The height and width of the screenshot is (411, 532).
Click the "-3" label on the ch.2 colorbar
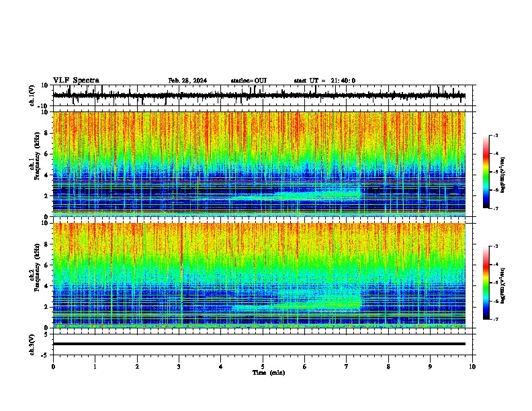pos(496,246)
